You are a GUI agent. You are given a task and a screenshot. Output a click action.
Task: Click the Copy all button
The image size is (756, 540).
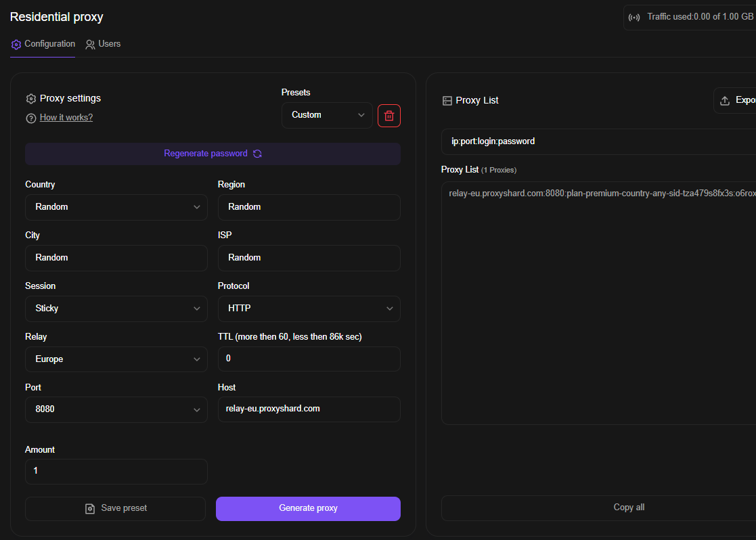pos(628,508)
